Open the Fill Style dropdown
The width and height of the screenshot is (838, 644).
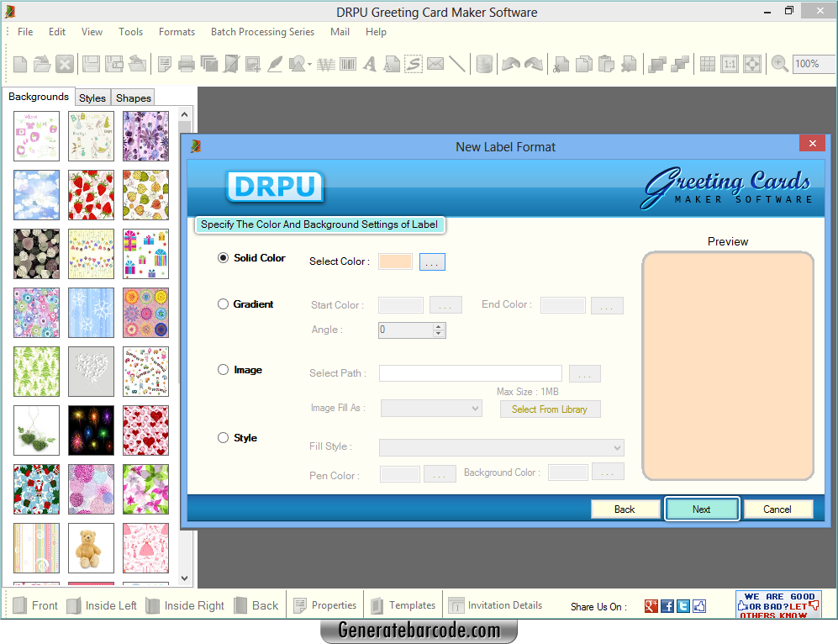pyautogui.click(x=501, y=447)
